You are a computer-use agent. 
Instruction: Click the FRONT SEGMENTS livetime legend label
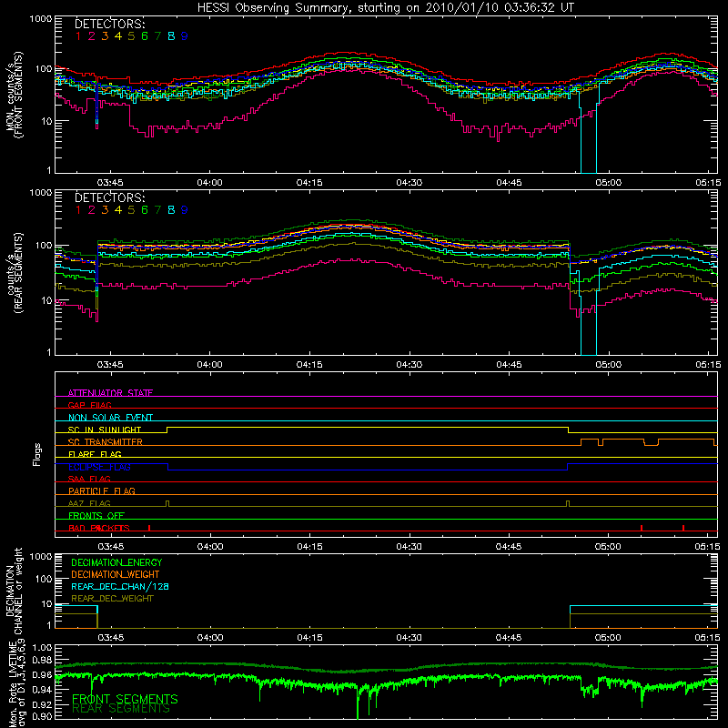(125, 699)
